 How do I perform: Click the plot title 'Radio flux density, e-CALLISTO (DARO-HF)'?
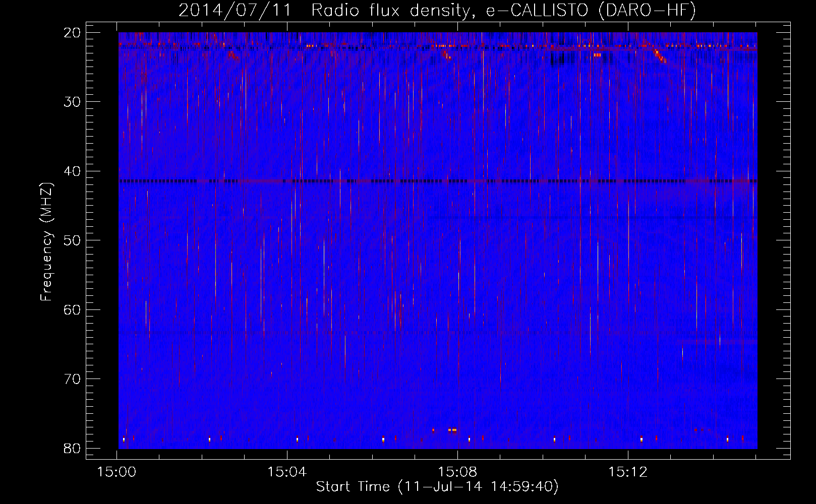click(503, 10)
